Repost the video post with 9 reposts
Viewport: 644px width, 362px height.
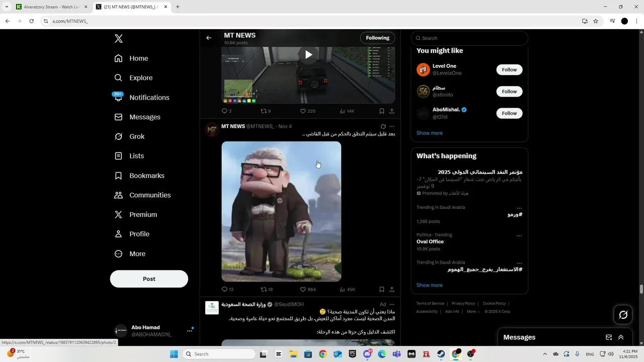(x=266, y=111)
